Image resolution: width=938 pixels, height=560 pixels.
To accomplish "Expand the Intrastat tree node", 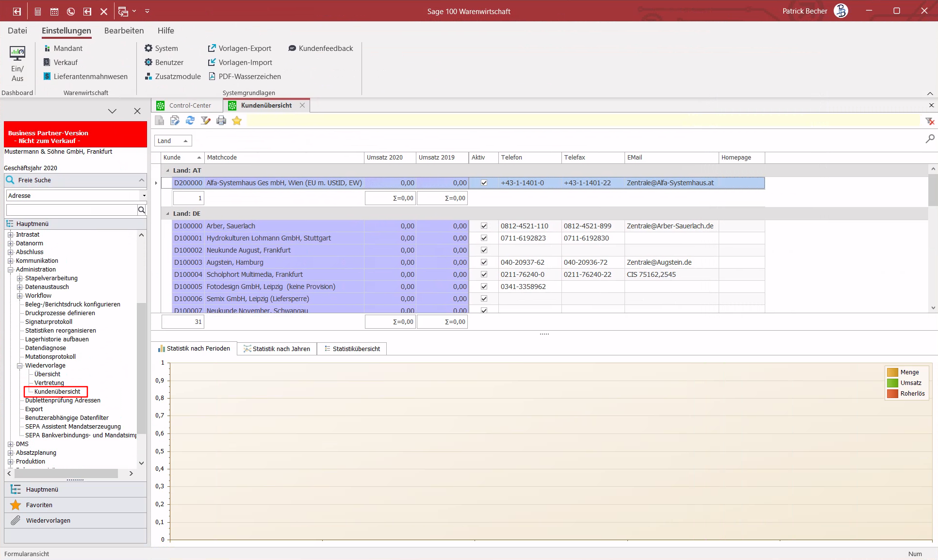I will point(11,235).
